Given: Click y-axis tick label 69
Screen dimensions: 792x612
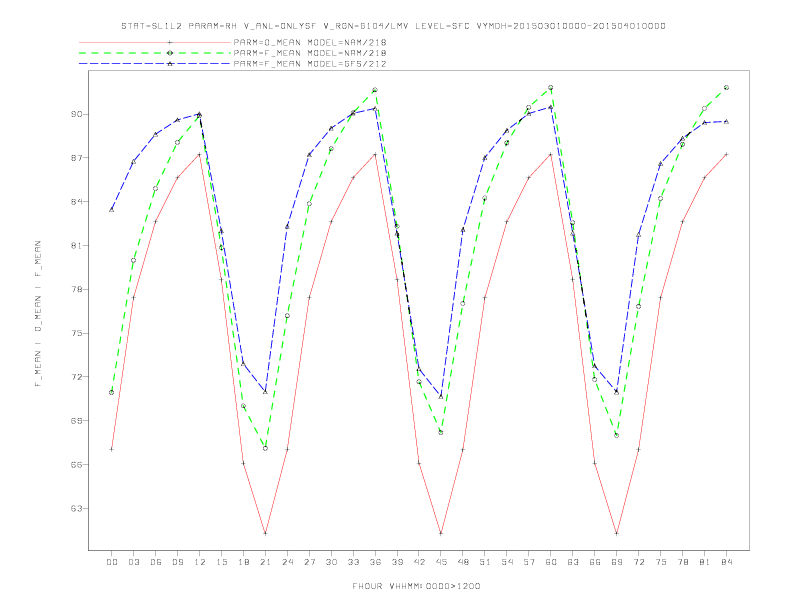Looking at the screenshot, I should tap(76, 421).
